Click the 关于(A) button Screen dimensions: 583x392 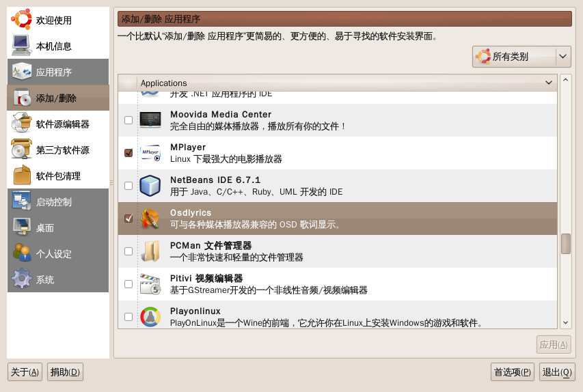point(25,372)
